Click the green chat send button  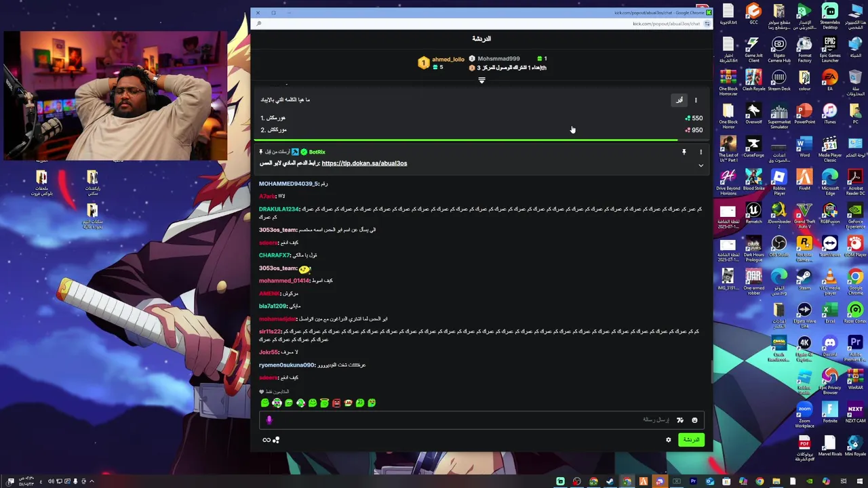690,440
